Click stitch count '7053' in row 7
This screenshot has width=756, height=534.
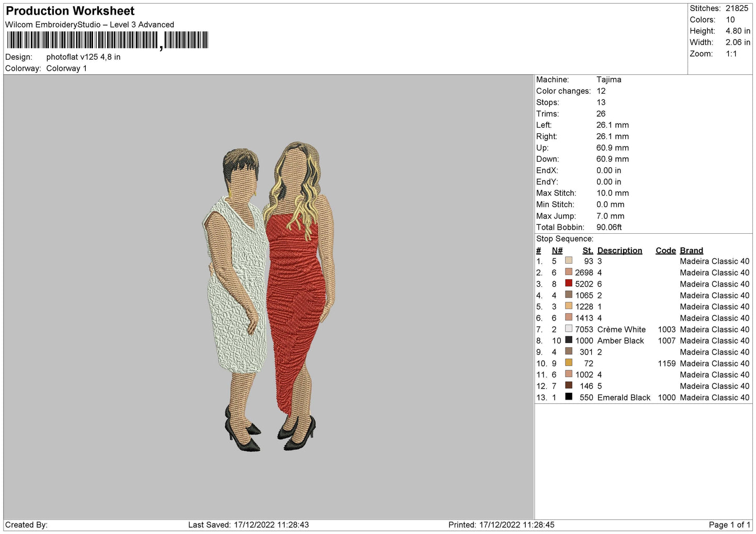pyautogui.click(x=584, y=330)
